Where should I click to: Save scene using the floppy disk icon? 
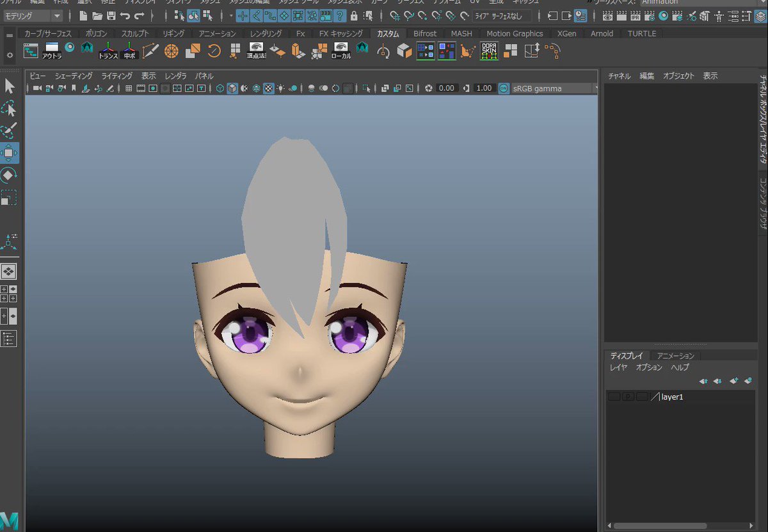coord(111,15)
